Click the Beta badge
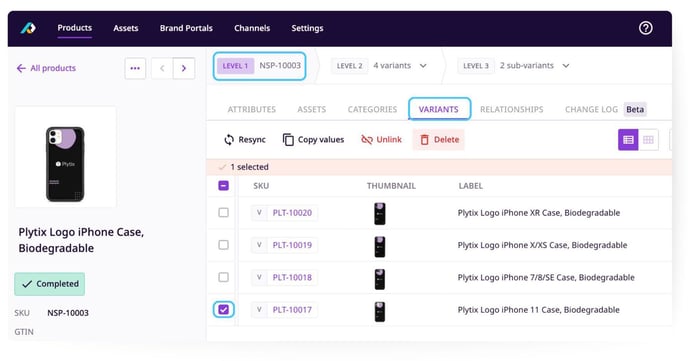 tap(635, 109)
